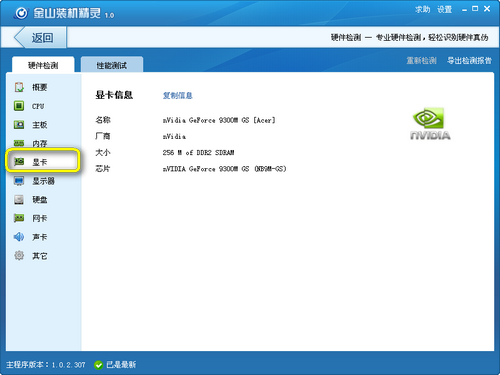The image size is (500, 375).
Task: Click the NVIDIA logo image
Action: pos(430,124)
